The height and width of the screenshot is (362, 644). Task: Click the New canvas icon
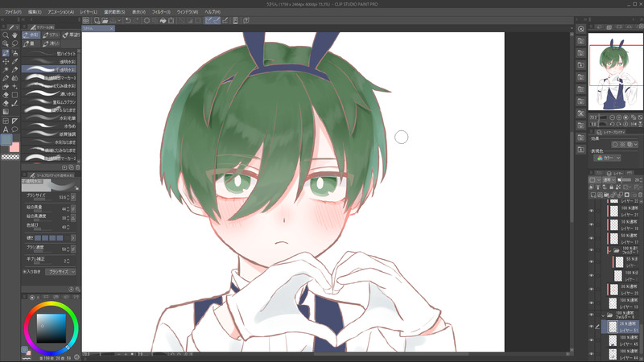click(97, 20)
